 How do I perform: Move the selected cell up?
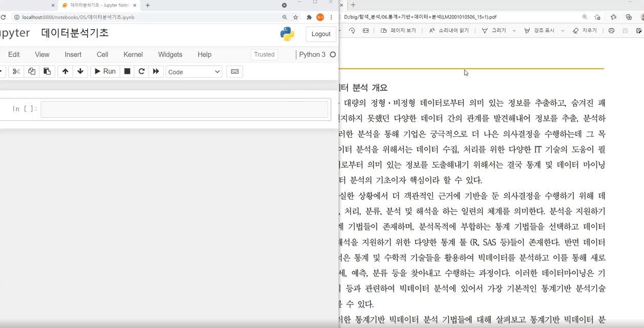[65, 72]
